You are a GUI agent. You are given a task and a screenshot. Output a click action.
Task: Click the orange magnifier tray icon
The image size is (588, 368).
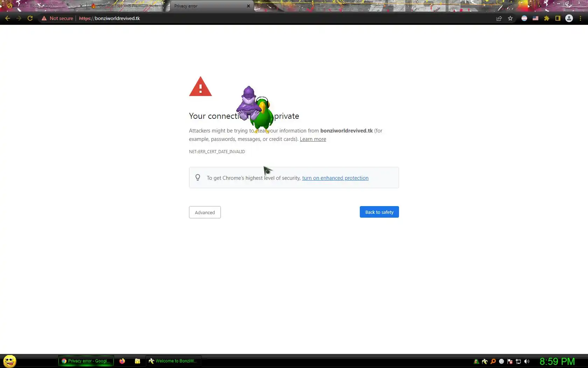[x=493, y=361]
